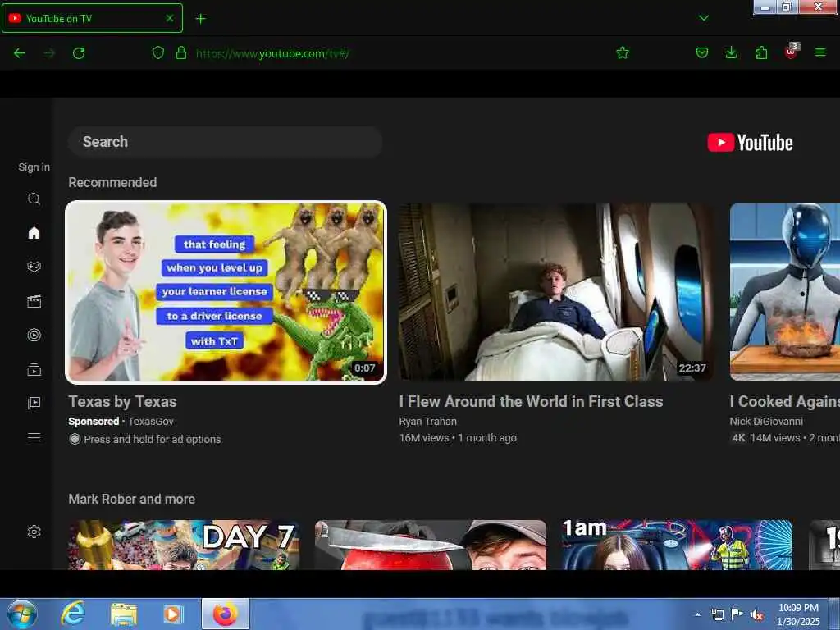
Task: Go to Home in the YouTube sidebar
Action: point(34,232)
